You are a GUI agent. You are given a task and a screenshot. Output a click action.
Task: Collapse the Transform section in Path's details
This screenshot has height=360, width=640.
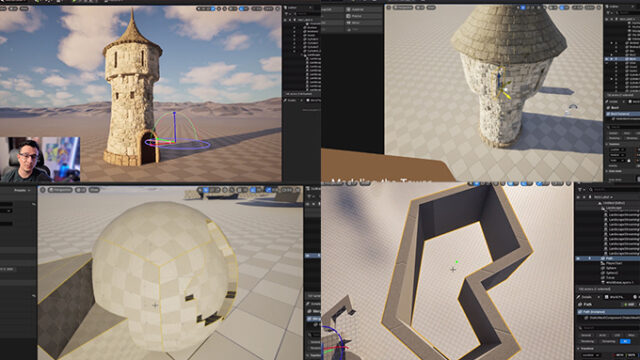click(586, 349)
